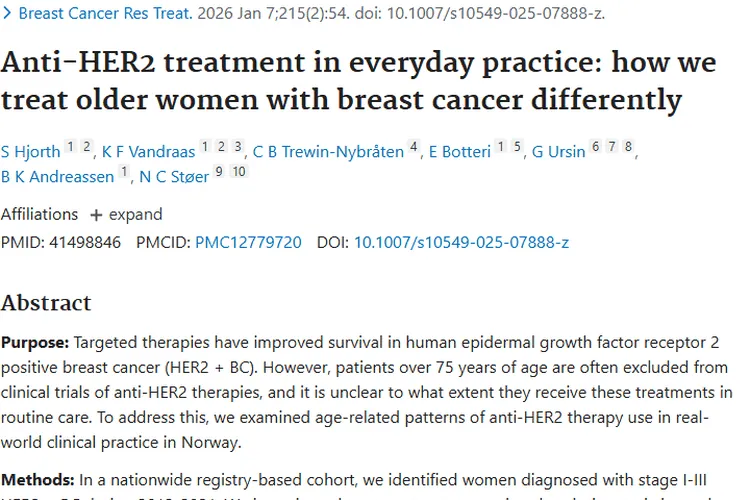Click affiliation superscript 4 after Trewin-Nybråten
This screenshot has width=750, height=500.
(413, 148)
